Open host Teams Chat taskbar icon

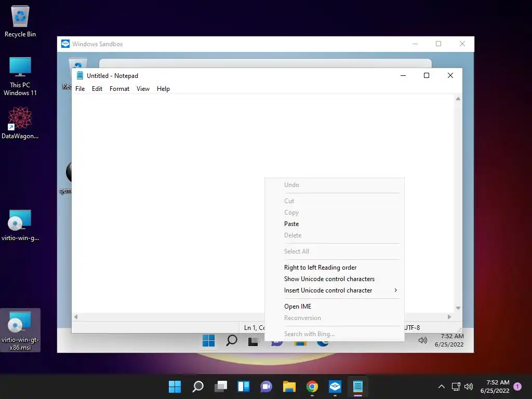coord(267,387)
